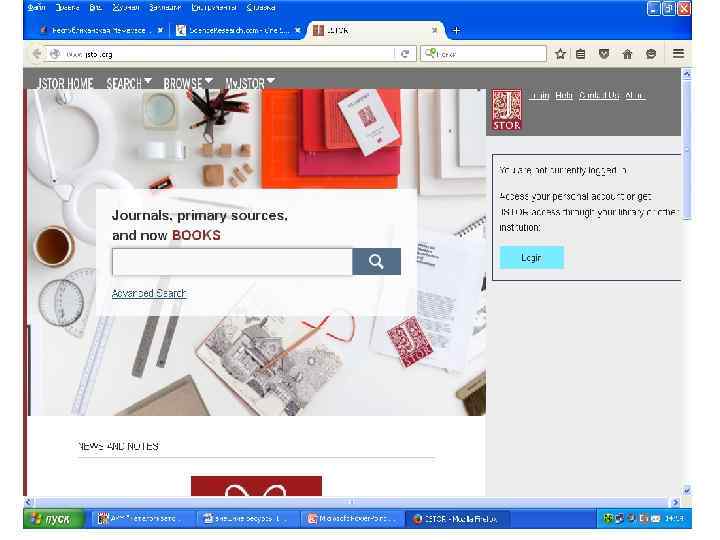Open the Вид menu

tap(96, 8)
